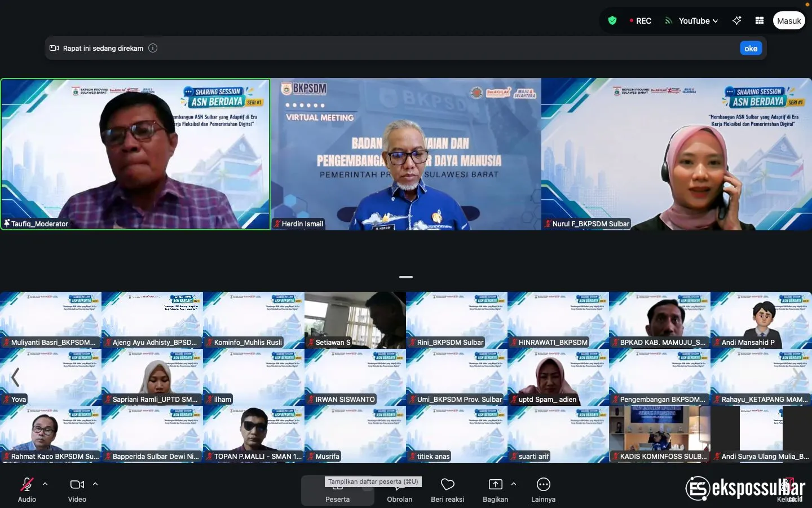Open the recording info circle icon
The image size is (812, 508).
pos(153,48)
